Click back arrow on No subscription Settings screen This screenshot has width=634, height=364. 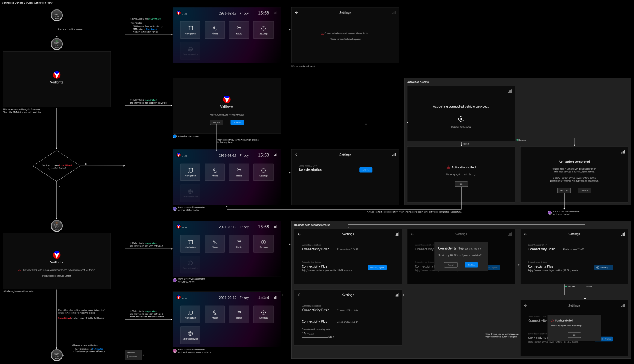pos(297,155)
